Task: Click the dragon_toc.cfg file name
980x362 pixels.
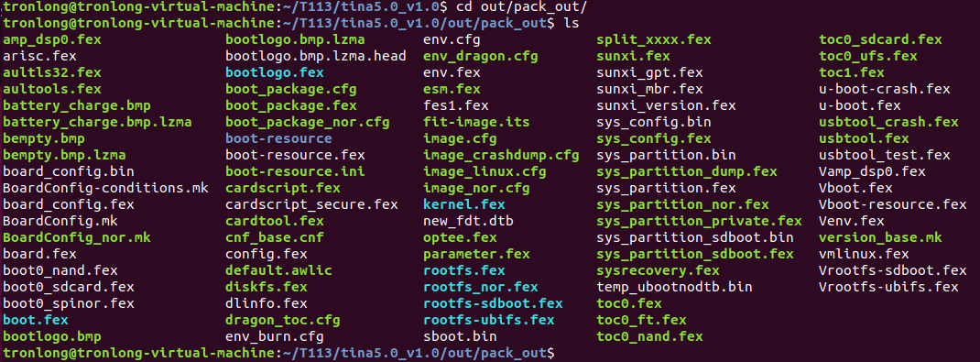Action: (282, 320)
